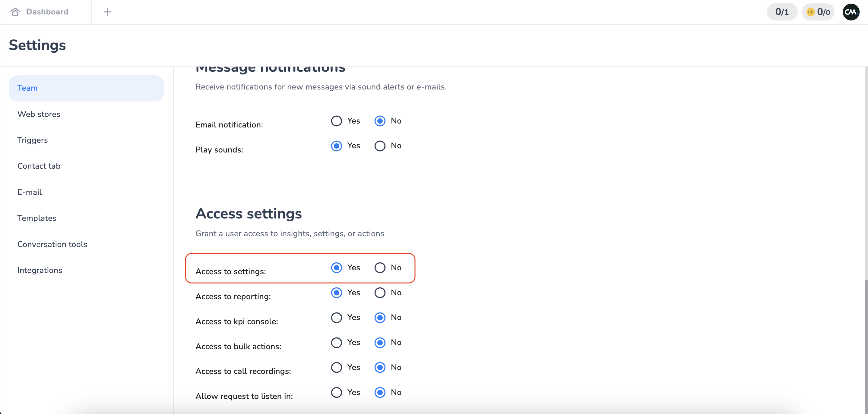The width and height of the screenshot is (868, 414).
Task: Click the yellow voice call counter icon
Action: 810,12
